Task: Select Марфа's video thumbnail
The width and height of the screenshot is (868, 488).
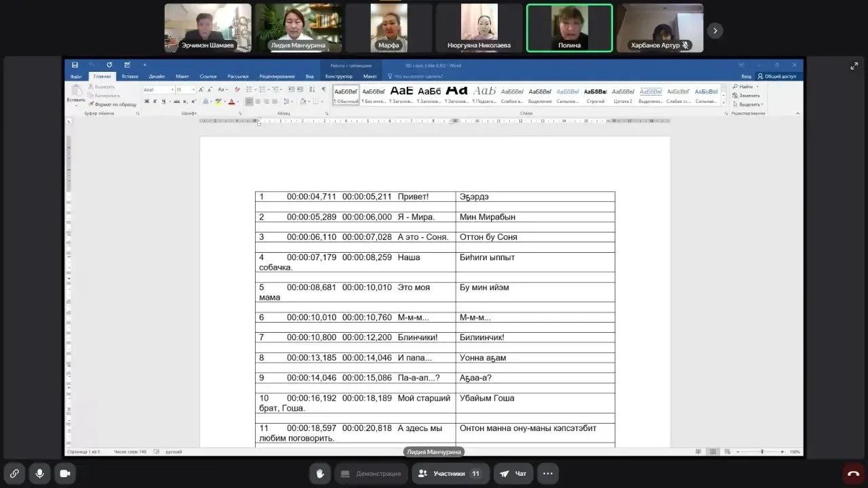Action: [x=389, y=28]
